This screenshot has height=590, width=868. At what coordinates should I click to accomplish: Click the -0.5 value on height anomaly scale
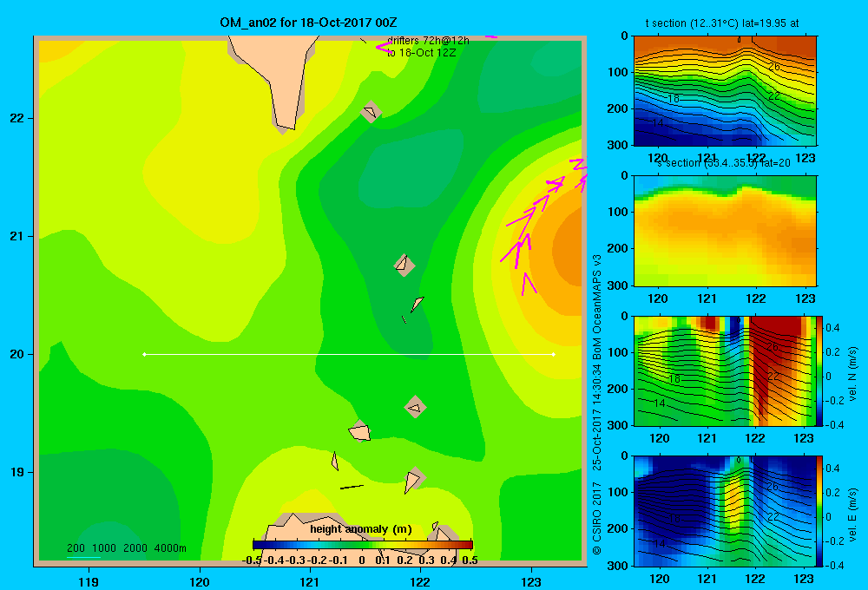point(252,560)
